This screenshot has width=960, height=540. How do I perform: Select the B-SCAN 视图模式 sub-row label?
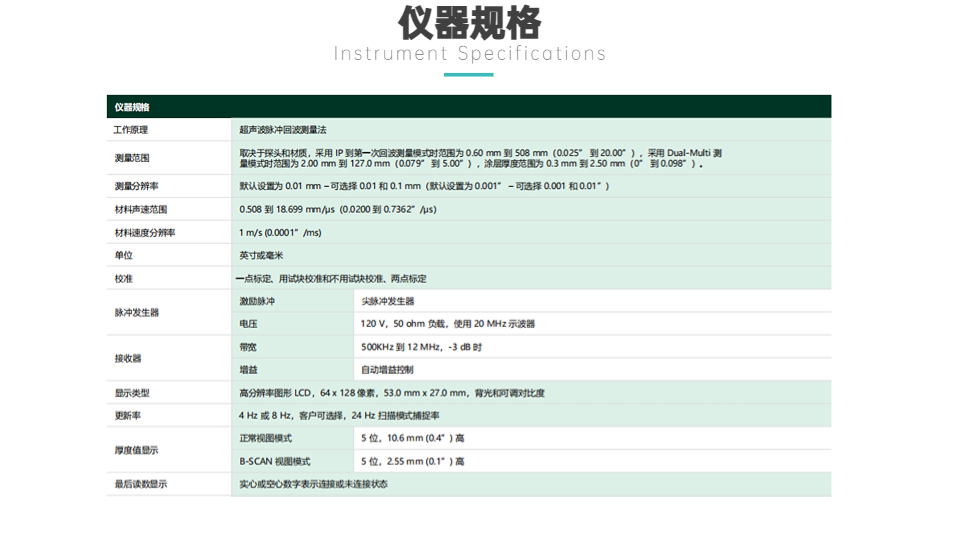point(275,462)
